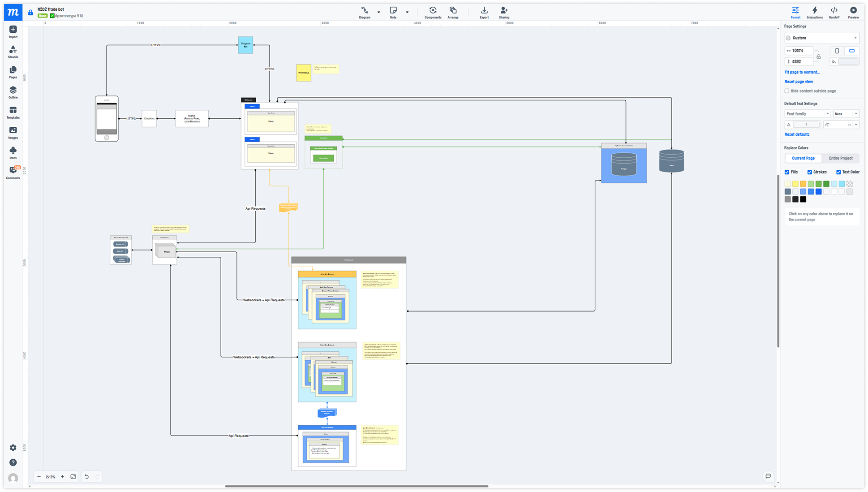Click the undo arrow icon

[86, 477]
